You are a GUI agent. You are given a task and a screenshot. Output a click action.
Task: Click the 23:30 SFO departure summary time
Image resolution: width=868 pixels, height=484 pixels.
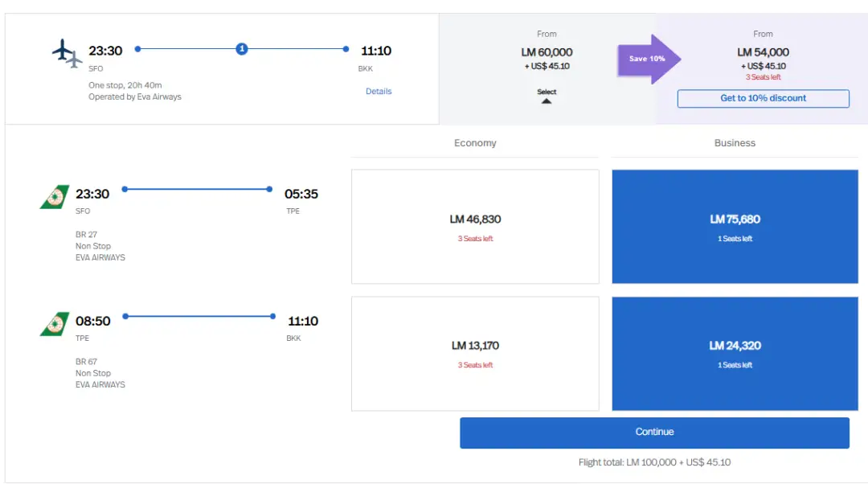[105, 51]
